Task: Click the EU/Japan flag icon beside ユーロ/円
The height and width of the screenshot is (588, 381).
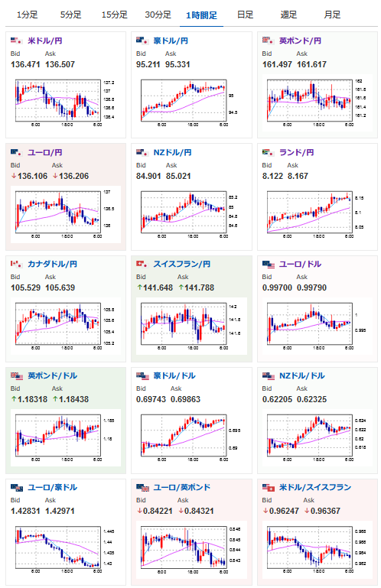Action: tap(16, 152)
